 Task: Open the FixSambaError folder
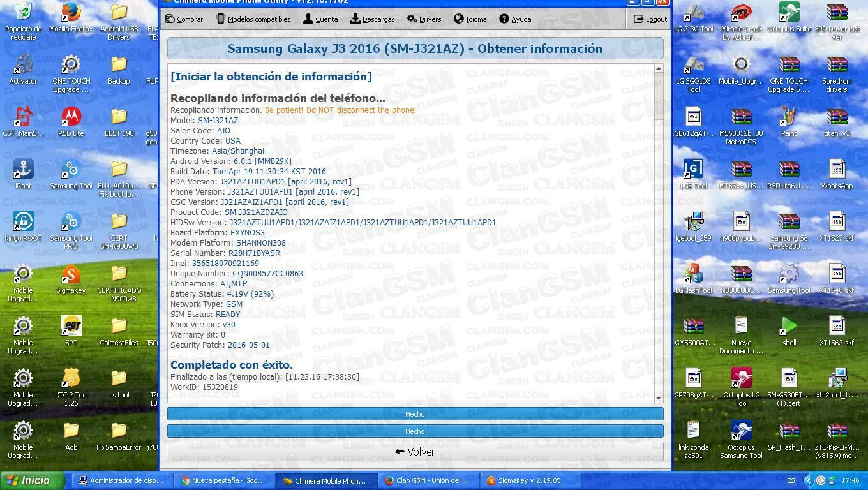click(x=119, y=436)
